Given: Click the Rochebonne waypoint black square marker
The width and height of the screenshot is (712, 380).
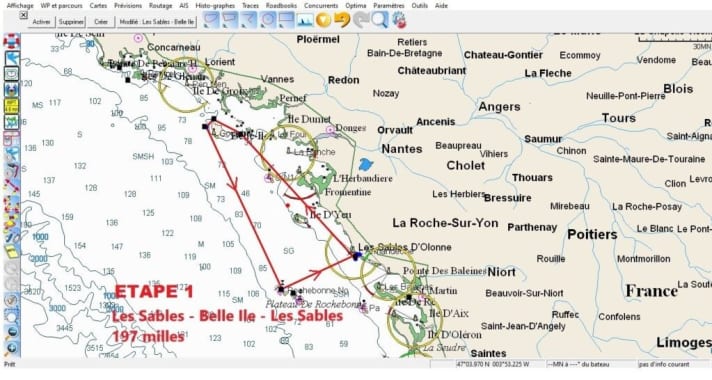Looking at the screenshot, I should (281, 289).
